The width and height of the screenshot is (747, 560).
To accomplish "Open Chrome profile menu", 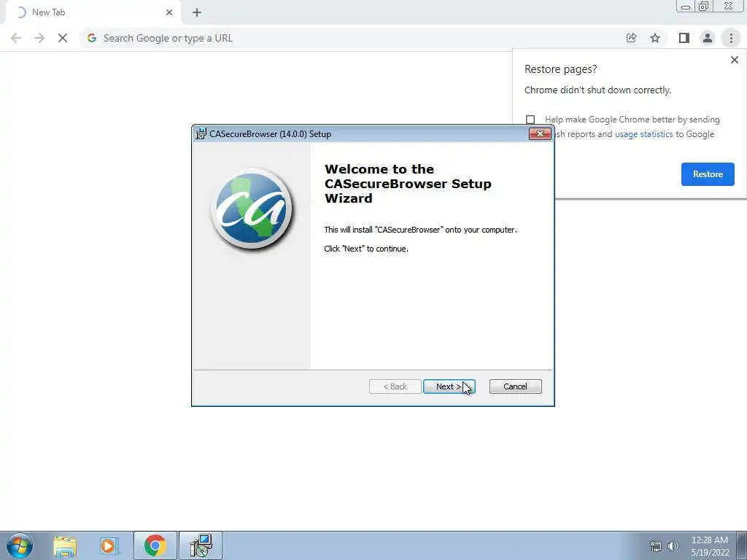I will pyautogui.click(x=708, y=38).
